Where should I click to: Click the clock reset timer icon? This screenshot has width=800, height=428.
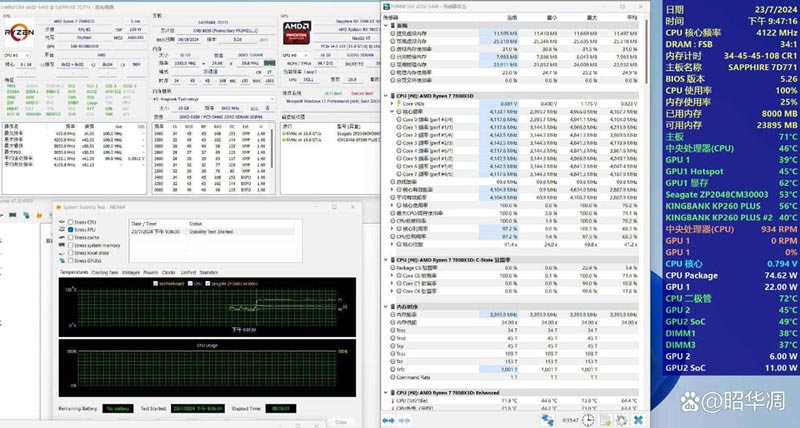click(585, 420)
